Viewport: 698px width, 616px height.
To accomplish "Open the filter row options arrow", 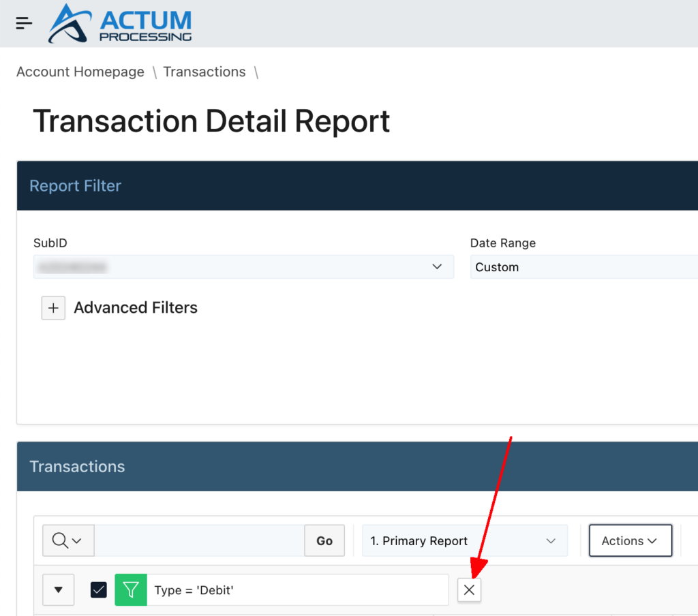I will (58, 589).
